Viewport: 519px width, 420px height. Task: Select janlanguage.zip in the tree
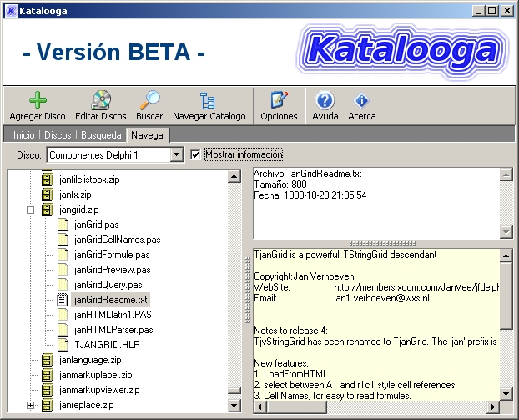[x=90, y=360]
